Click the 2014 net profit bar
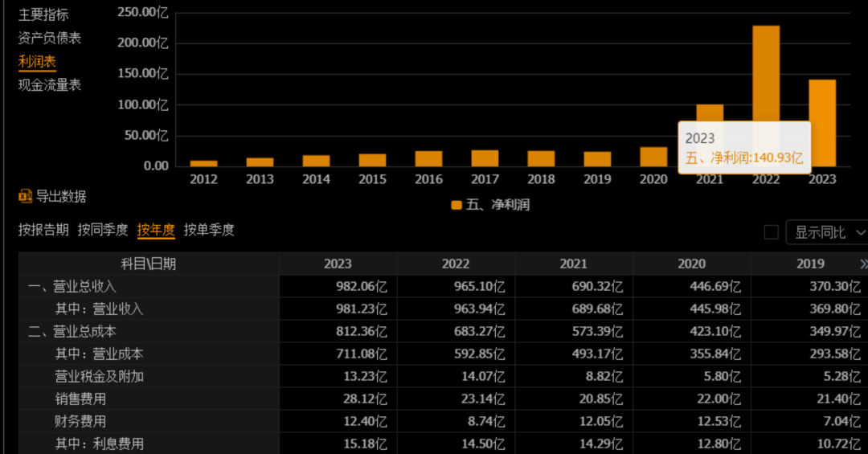The height and width of the screenshot is (454, 868). [x=316, y=161]
